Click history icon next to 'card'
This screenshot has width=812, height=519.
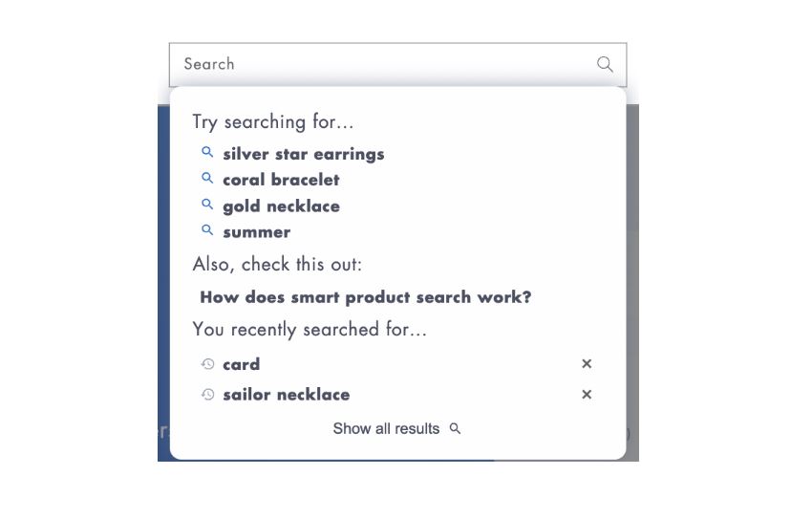pyautogui.click(x=207, y=364)
